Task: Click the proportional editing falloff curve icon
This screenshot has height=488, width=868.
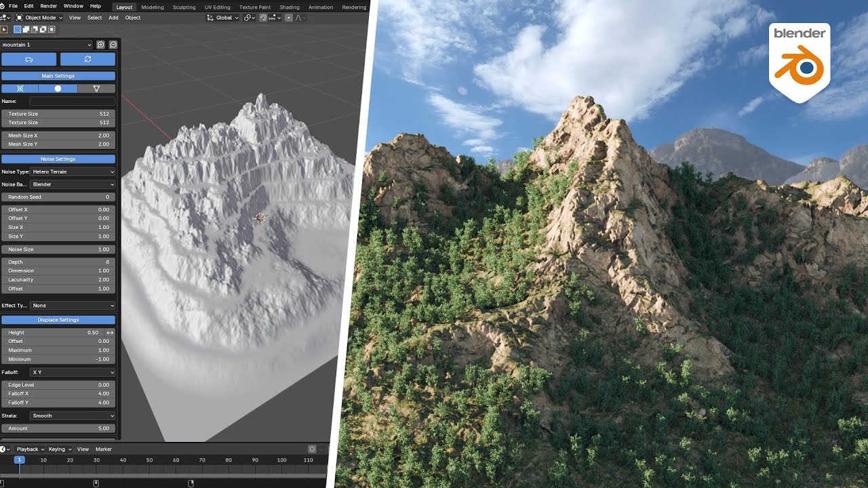Action: pyautogui.click(x=300, y=18)
